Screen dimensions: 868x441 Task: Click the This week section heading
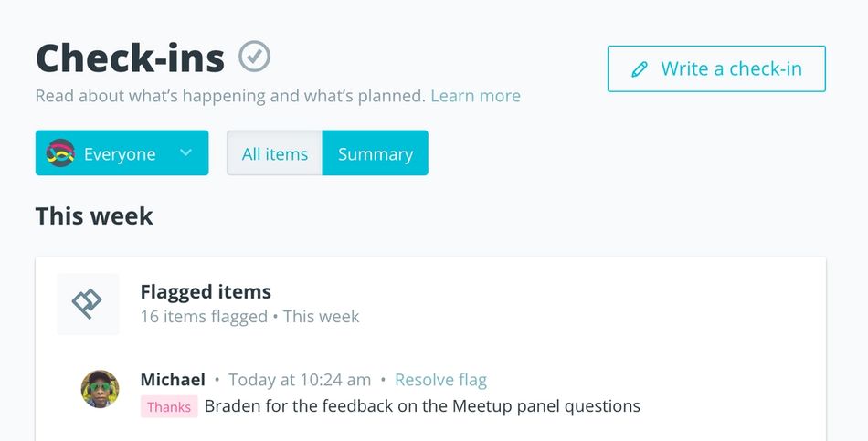pos(94,216)
